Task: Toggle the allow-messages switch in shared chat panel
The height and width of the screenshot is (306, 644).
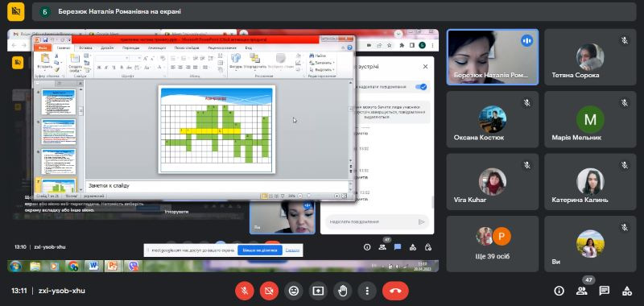Action: pyautogui.click(x=421, y=87)
